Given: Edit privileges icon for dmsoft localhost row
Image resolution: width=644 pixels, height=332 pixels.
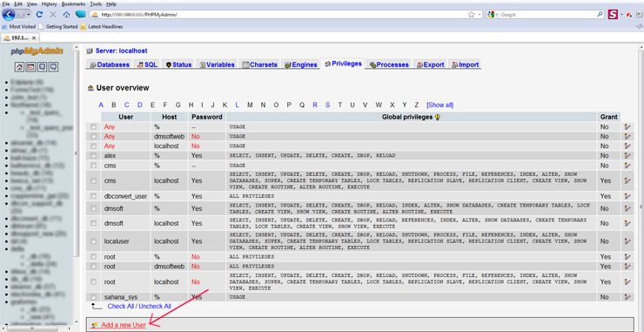Looking at the screenshot, I should click(x=627, y=223).
